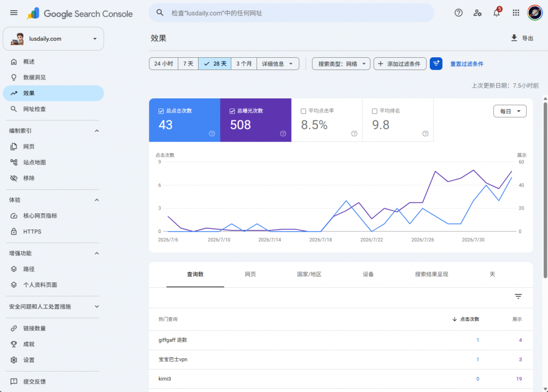The width and height of the screenshot is (548, 392).
Task: Switch to 设备 tab
Action: (368, 274)
